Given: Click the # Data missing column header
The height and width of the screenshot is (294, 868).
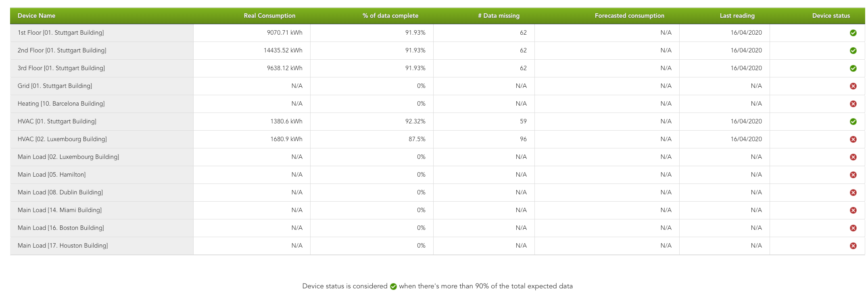Looking at the screenshot, I should coord(499,16).
